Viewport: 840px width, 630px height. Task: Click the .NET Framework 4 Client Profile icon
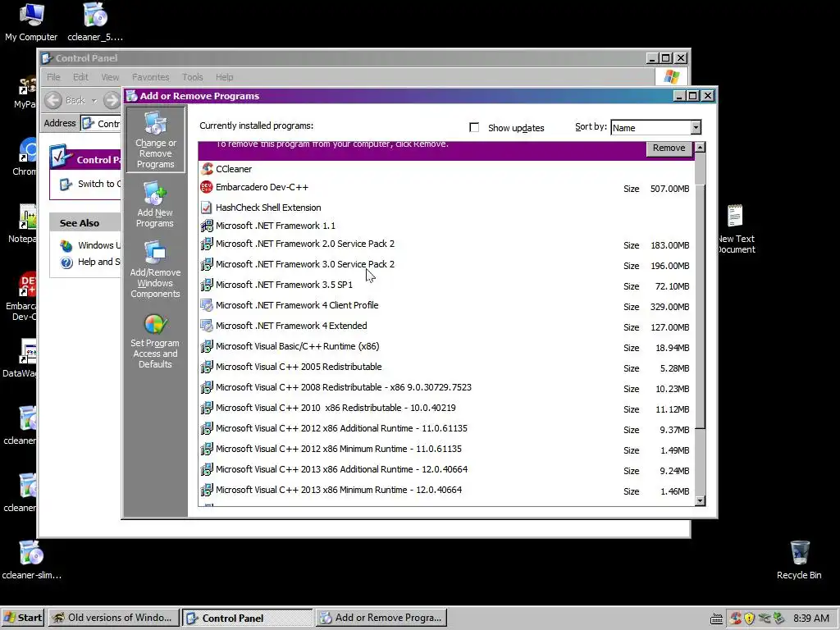tap(207, 305)
